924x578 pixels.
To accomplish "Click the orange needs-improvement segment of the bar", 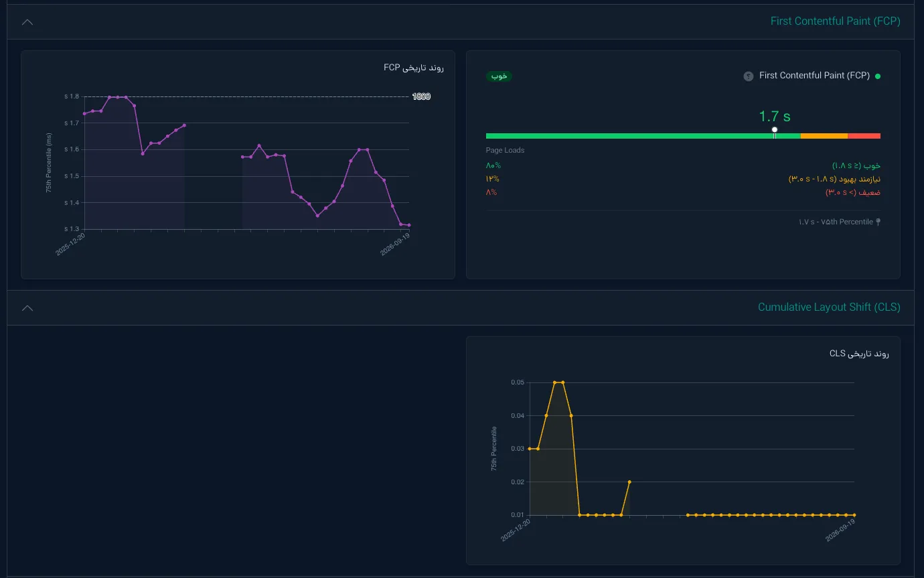I will coord(824,136).
